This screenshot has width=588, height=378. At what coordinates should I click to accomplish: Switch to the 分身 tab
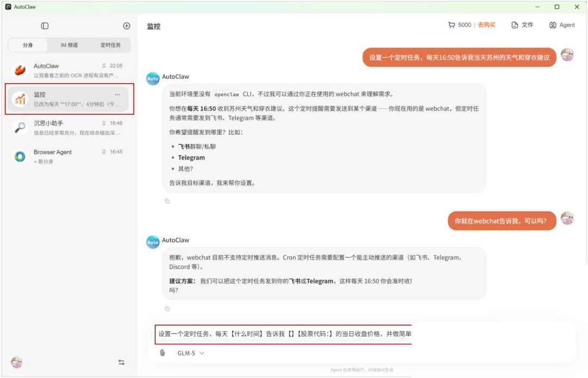coord(28,45)
